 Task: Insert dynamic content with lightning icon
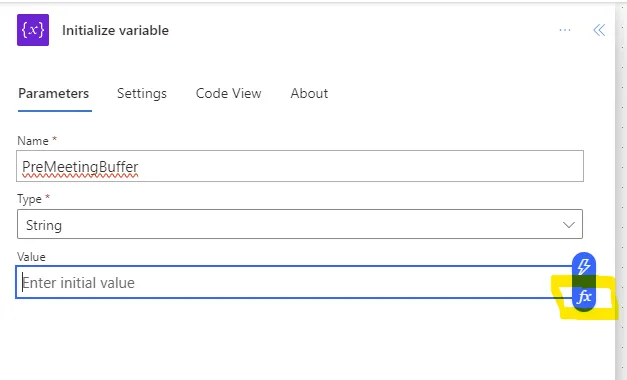coord(584,267)
